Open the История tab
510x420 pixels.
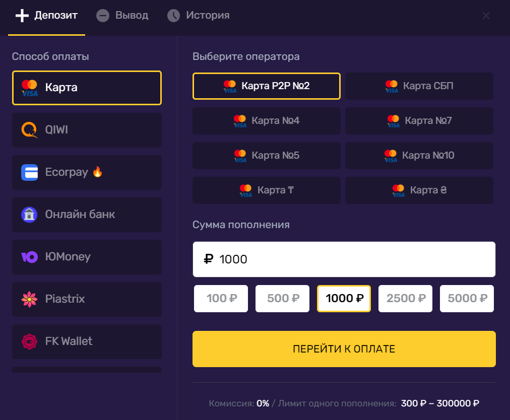[199, 16]
